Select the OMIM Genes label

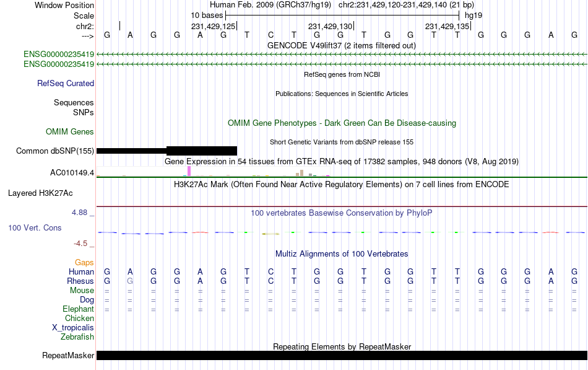pyautogui.click(x=70, y=131)
